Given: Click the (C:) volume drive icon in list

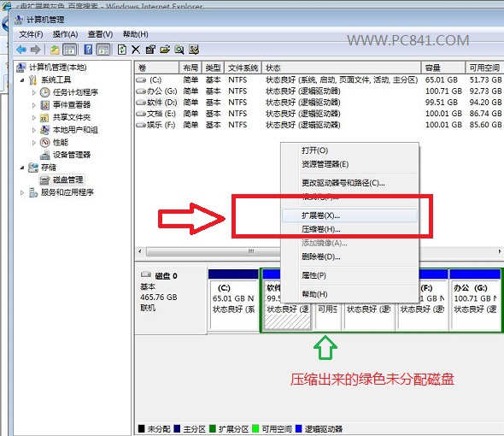Looking at the screenshot, I should click(141, 80).
